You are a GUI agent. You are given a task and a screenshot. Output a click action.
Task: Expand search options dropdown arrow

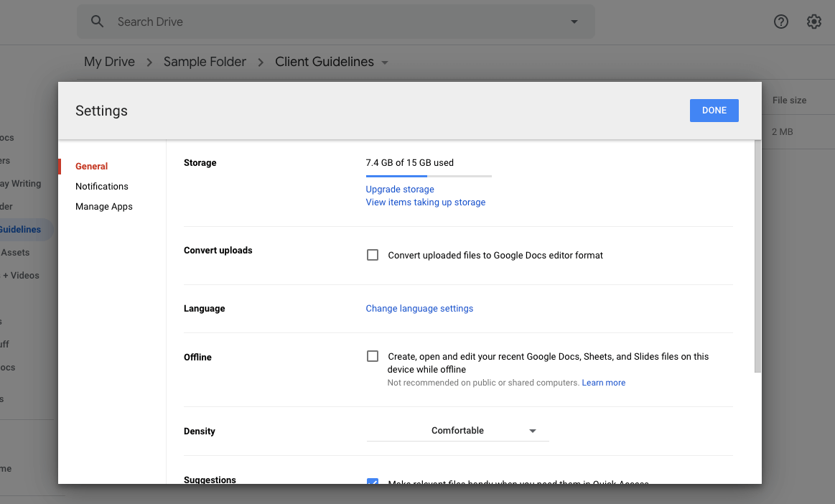[574, 22]
